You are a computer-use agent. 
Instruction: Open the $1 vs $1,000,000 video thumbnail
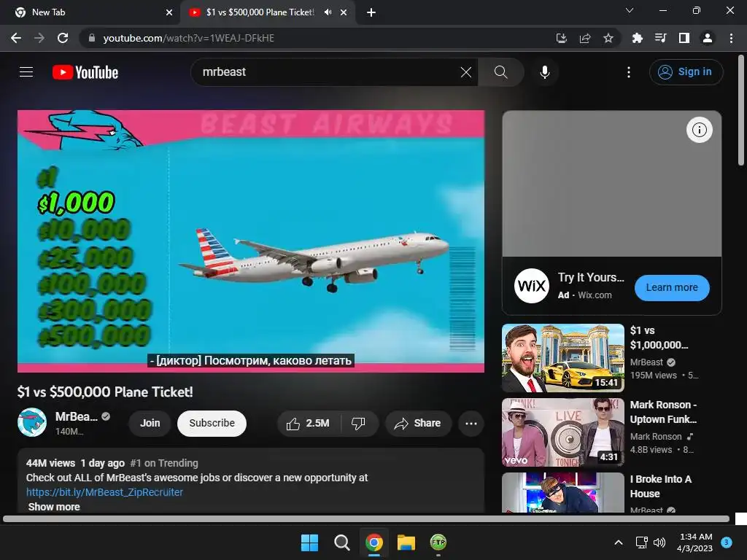pyautogui.click(x=563, y=358)
